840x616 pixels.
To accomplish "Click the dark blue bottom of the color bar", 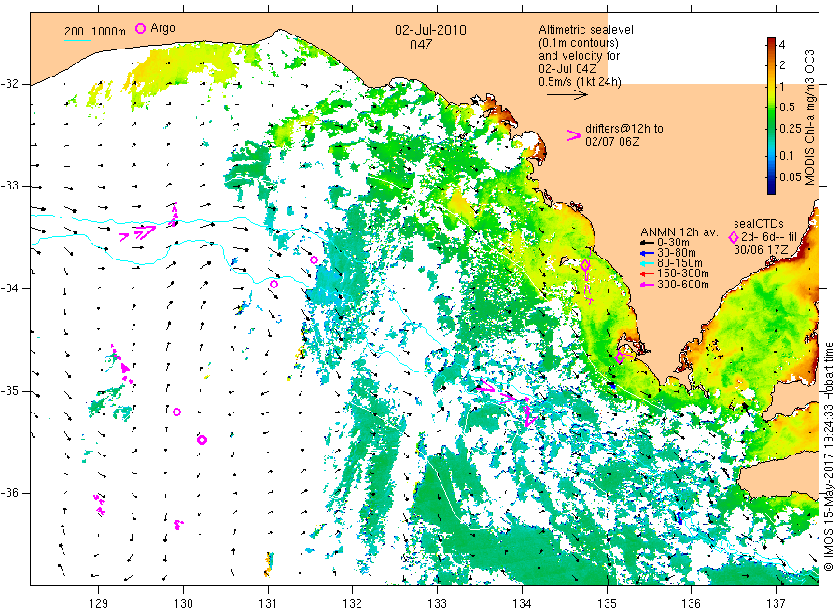I will (771, 189).
